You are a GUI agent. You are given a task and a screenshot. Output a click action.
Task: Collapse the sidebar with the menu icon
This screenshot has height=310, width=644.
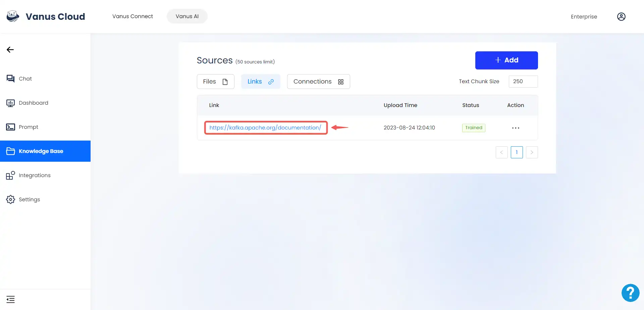(10, 299)
